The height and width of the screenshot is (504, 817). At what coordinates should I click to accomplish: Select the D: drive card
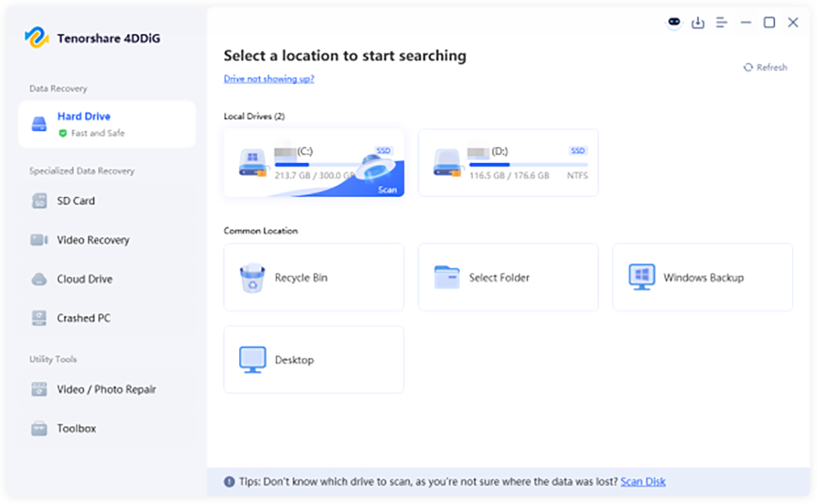508,163
